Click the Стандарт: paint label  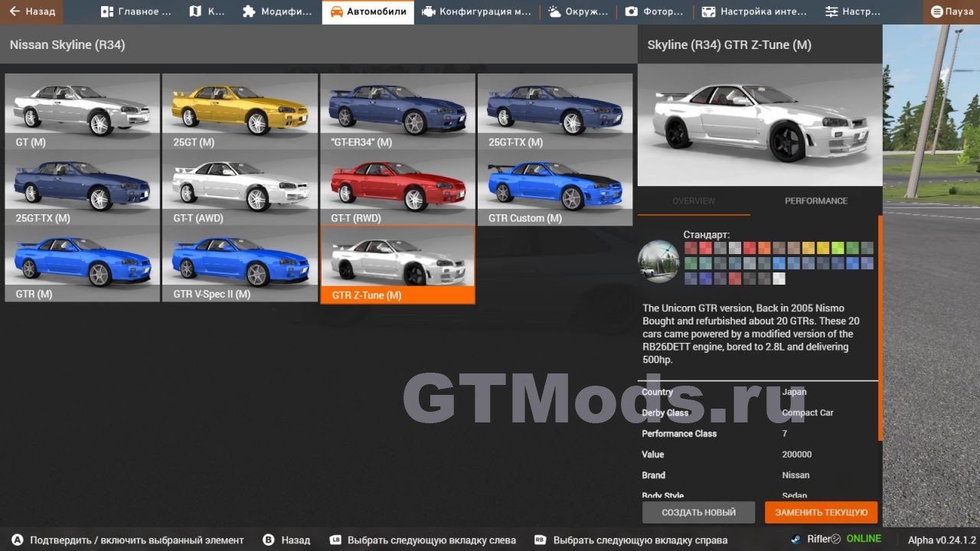click(707, 234)
